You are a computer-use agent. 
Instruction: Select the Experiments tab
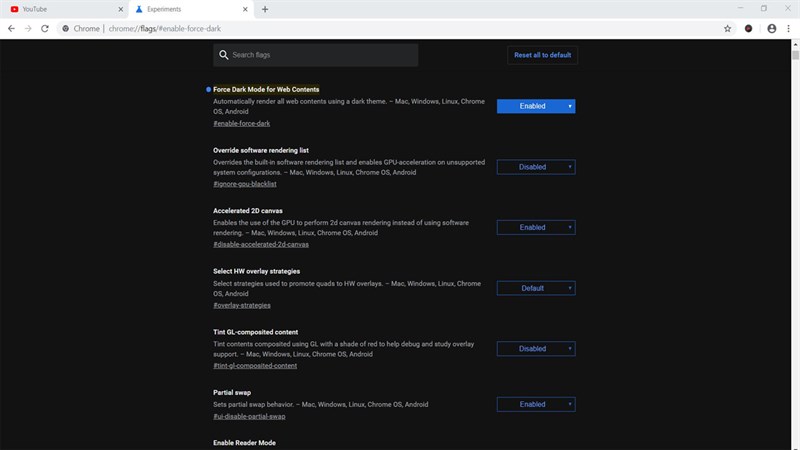point(191,9)
